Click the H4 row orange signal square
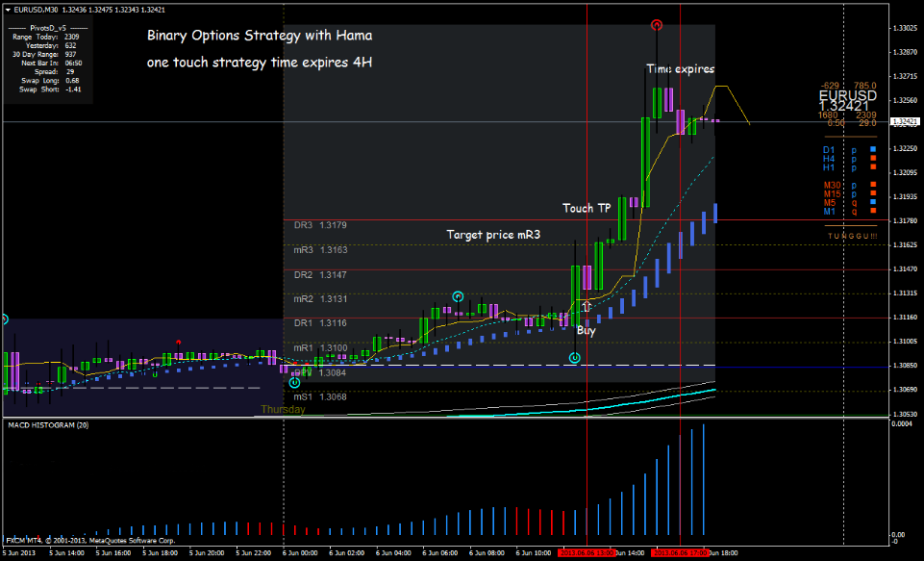This screenshot has width=924, height=561. click(x=873, y=159)
